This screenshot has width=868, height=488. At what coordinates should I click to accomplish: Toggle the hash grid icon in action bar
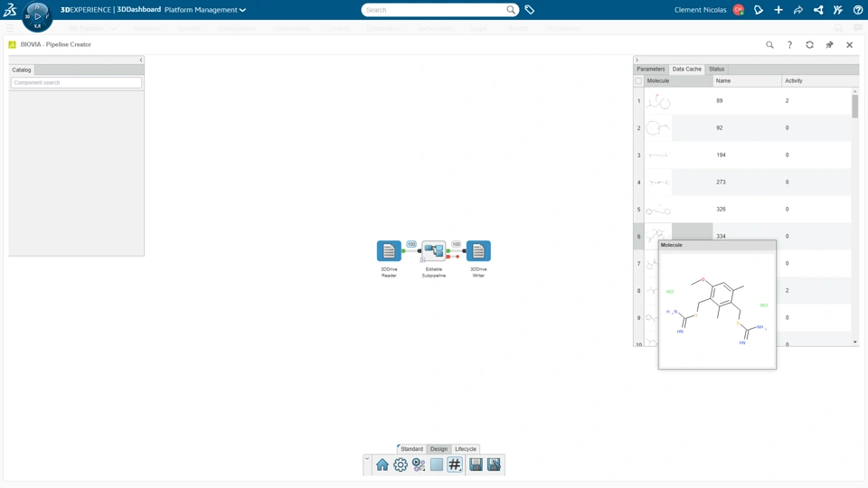coord(455,465)
